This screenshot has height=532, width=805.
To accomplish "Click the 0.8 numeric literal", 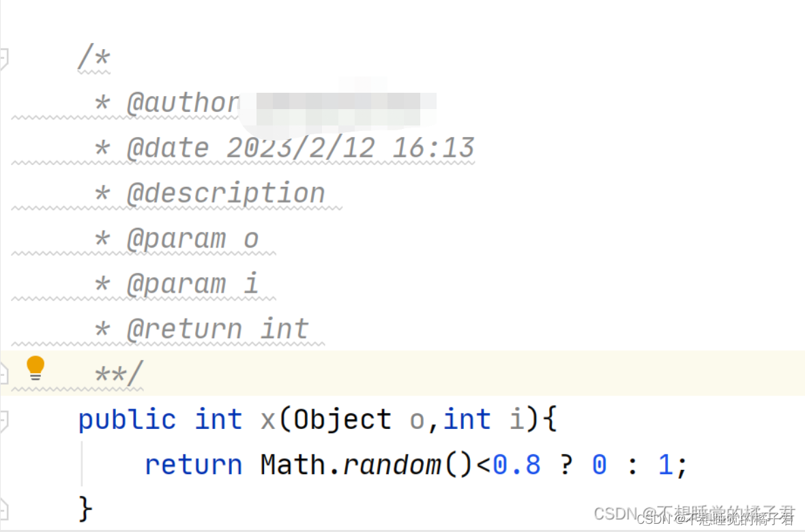I will (x=517, y=464).
